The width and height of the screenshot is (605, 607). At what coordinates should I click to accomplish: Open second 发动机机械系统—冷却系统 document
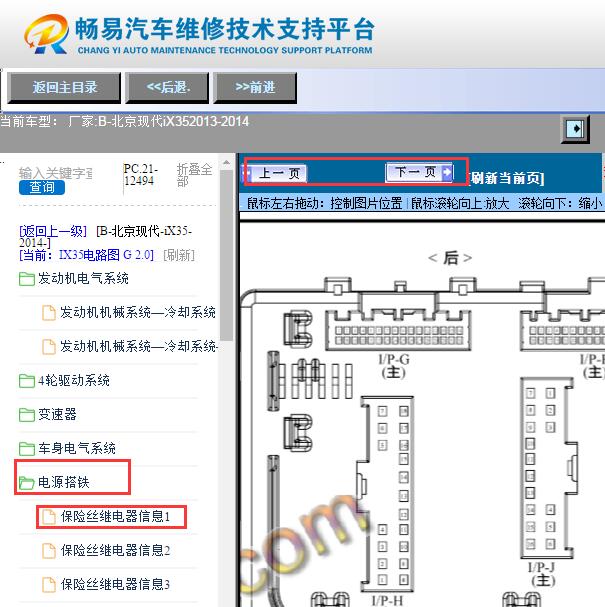tap(139, 346)
